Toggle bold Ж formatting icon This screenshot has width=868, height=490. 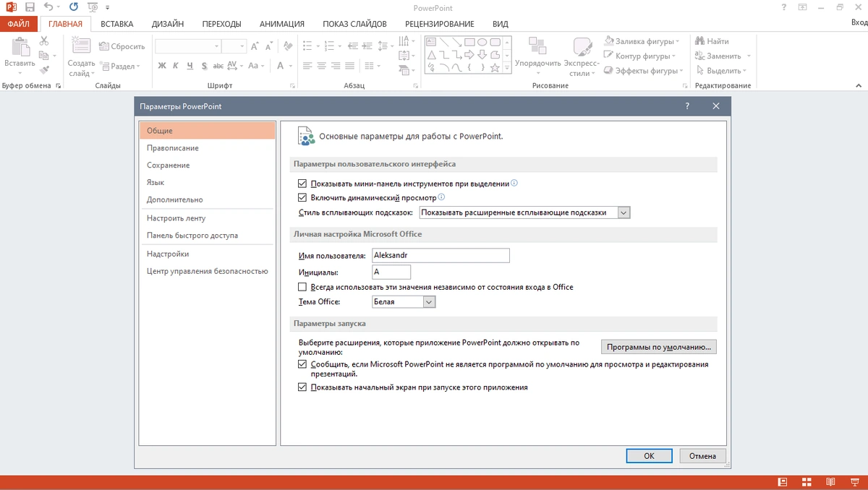[x=162, y=66]
